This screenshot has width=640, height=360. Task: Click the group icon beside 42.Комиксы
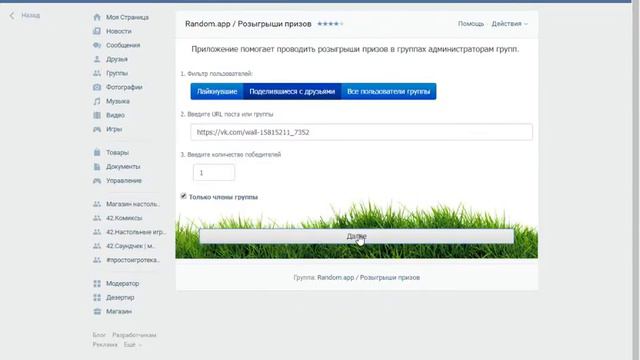pyautogui.click(x=97, y=218)
